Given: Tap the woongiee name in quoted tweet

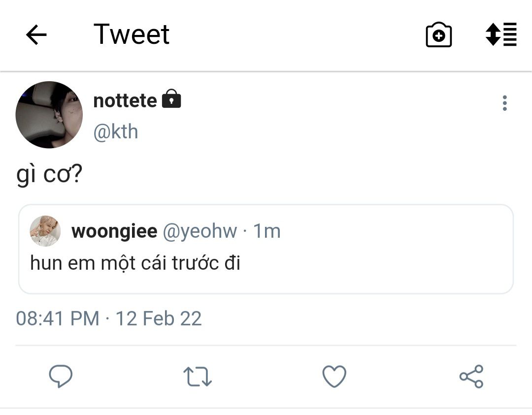Looking at the screenshot, I should [x=114, y=231].
